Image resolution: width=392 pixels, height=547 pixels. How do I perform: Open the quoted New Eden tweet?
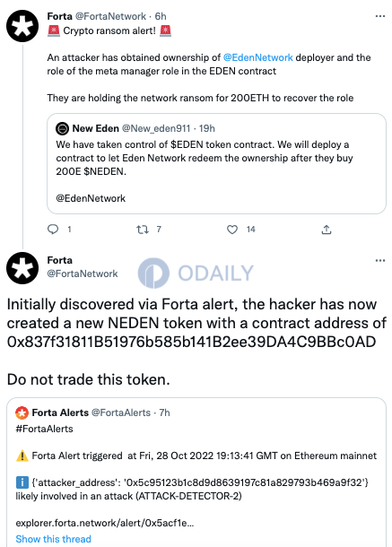click(x=216, y=163)
